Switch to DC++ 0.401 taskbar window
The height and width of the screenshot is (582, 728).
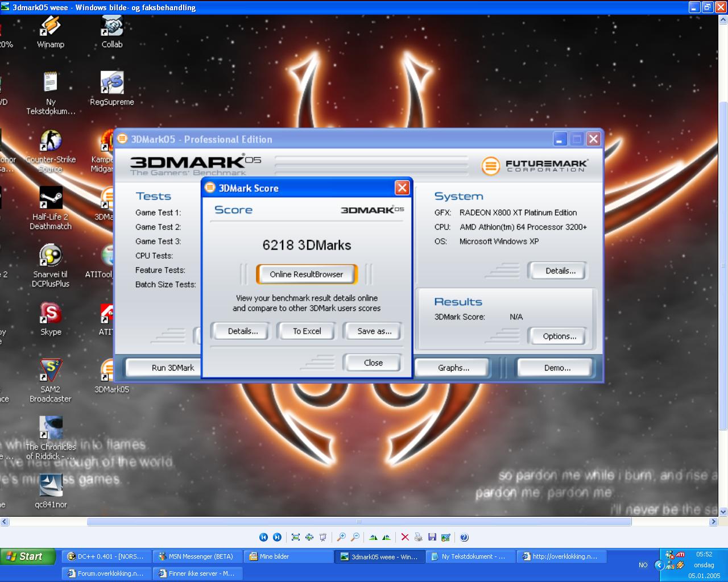coord(106,556)
